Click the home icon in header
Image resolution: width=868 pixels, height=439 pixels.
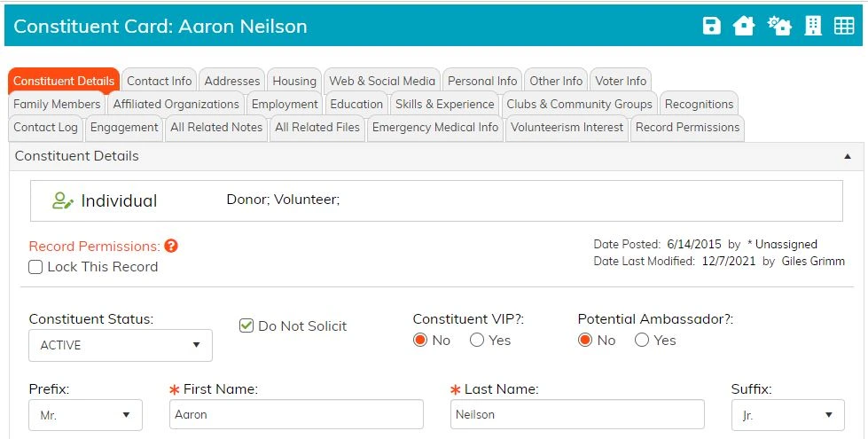[x=744, y=26]
